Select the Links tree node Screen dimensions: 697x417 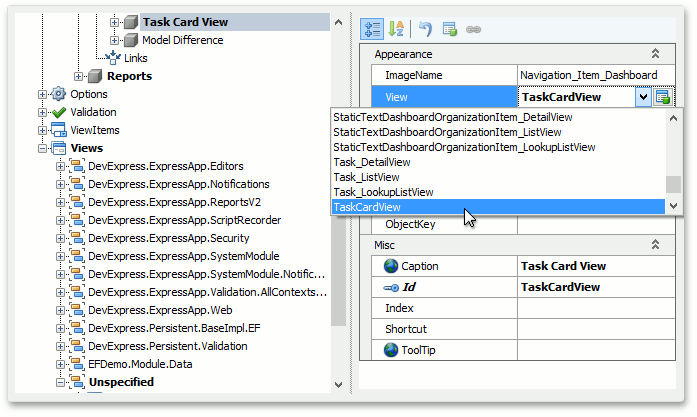click(136, 58)
